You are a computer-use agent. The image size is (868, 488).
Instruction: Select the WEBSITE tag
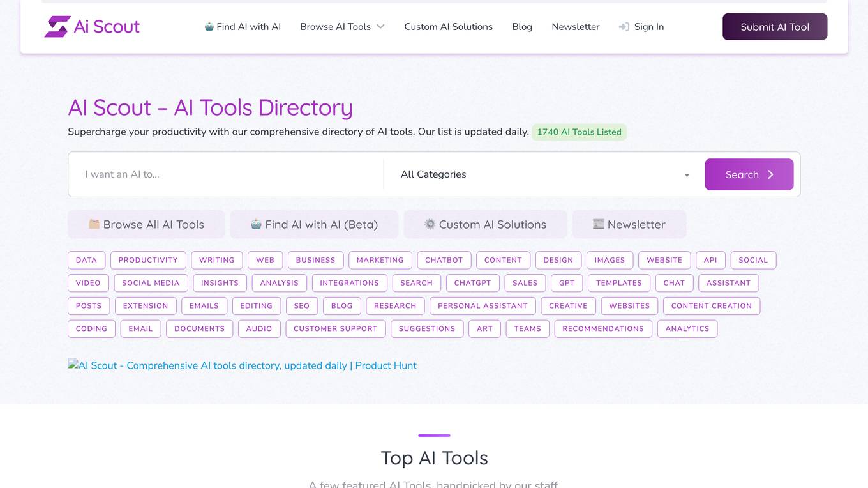pos(664,260)
